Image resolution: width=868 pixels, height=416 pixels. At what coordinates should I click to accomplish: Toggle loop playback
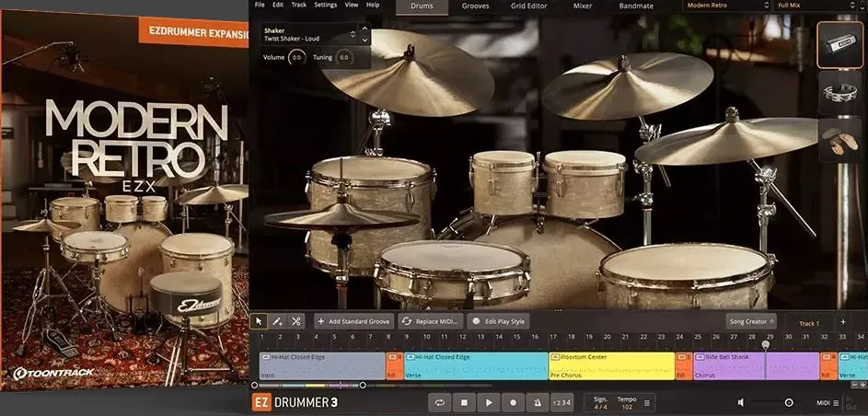click(x=440, y=403)
